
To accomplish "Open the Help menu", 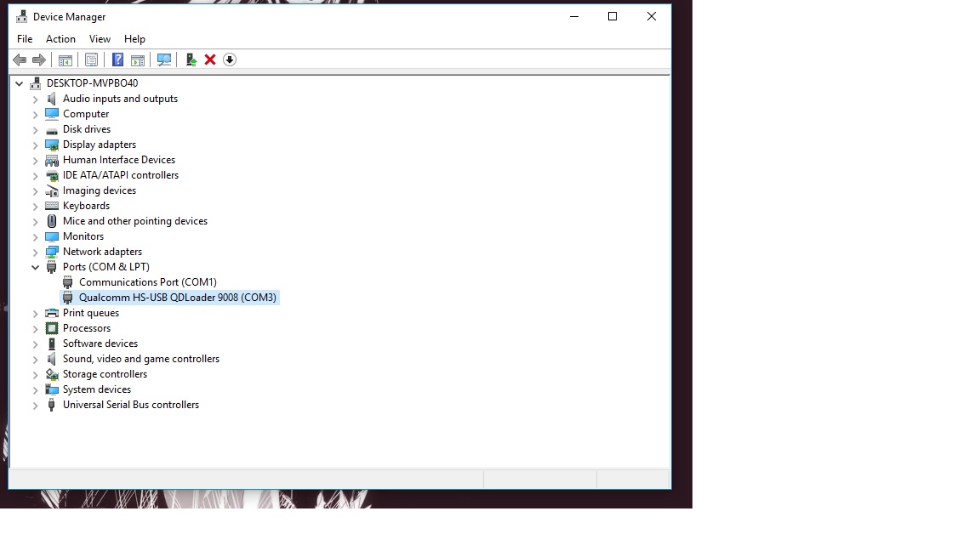I will [x=134, y=39].
